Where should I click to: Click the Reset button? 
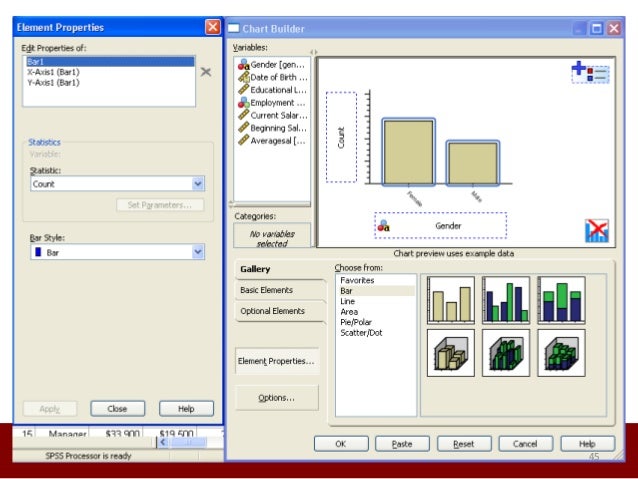[x=463, y=443]
